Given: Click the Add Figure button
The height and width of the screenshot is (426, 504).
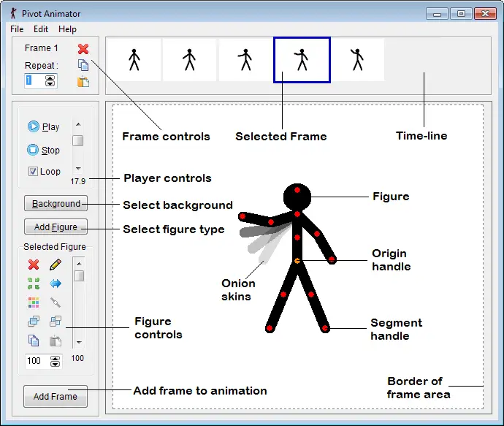Looking at the screenshot, I should pyautogui.click(x=56, y=227).
